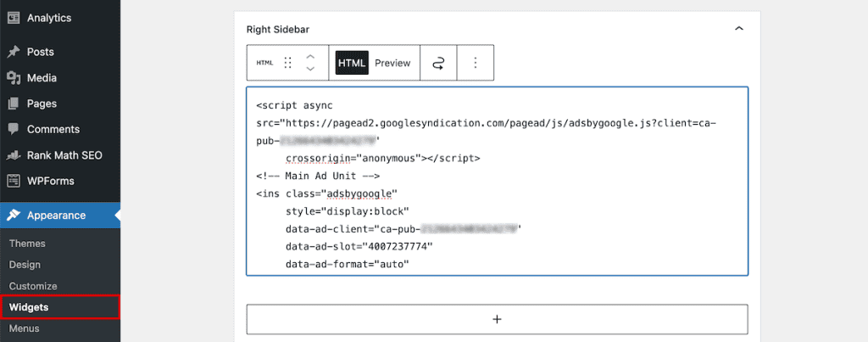The height and width of the screenshot is (342, 868).
Task: Collapse the Right Sidebar panel
Action: pos(738,29)
